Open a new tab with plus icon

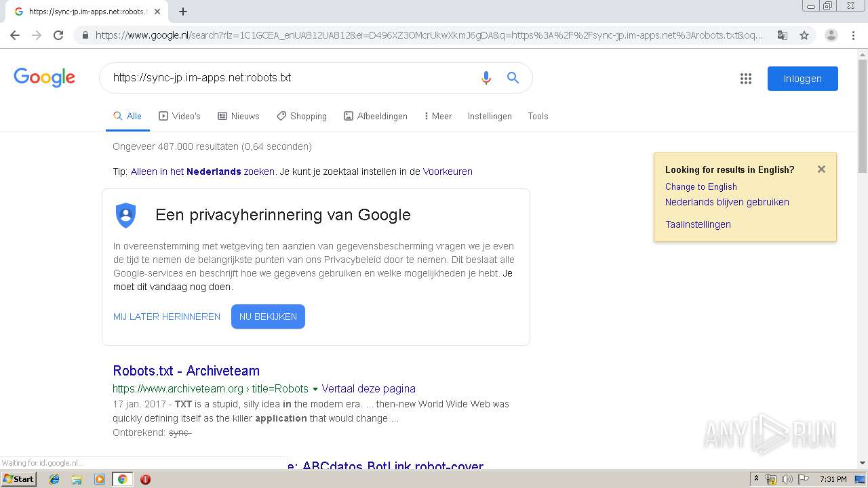[183, 12]
